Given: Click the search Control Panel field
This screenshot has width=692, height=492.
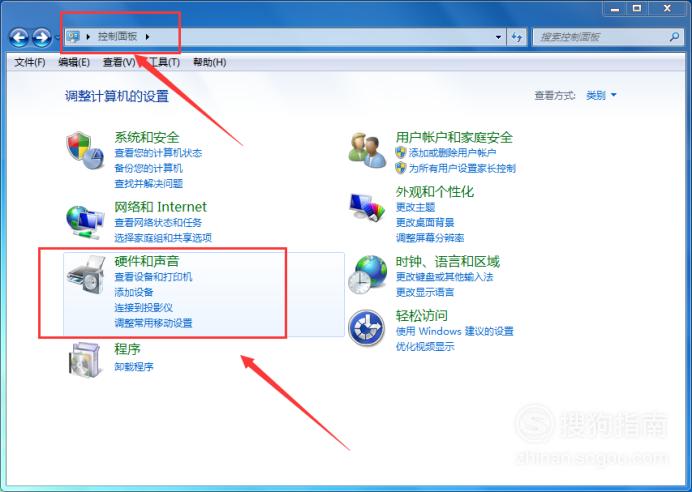Looking at the screenshot, I should click(603, 37).
